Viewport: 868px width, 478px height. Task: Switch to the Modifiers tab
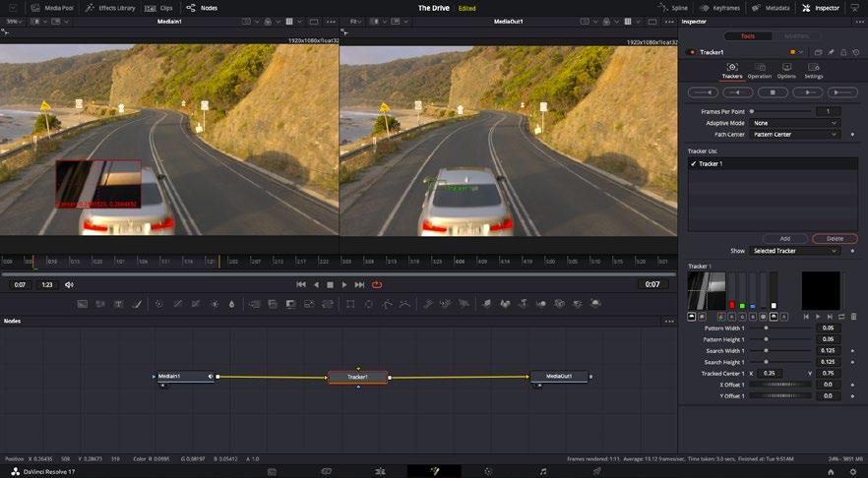click(797, 35)
